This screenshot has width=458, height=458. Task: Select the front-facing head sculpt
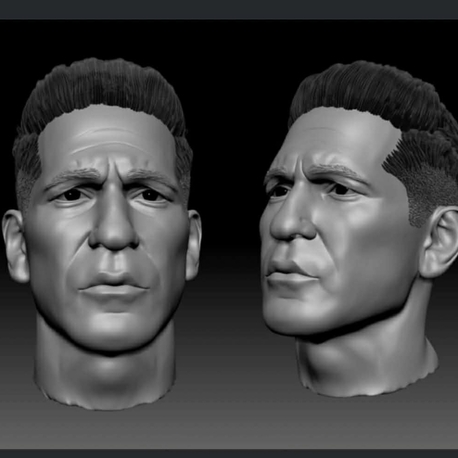coord(102,233)
